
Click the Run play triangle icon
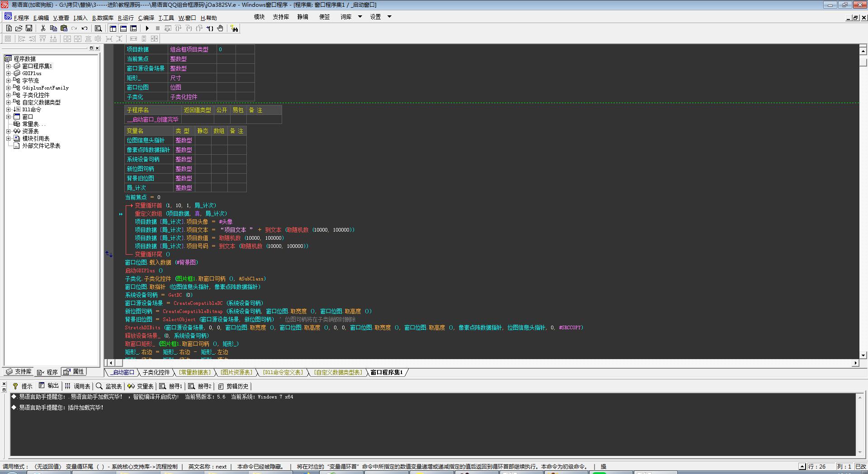point(147,28)
